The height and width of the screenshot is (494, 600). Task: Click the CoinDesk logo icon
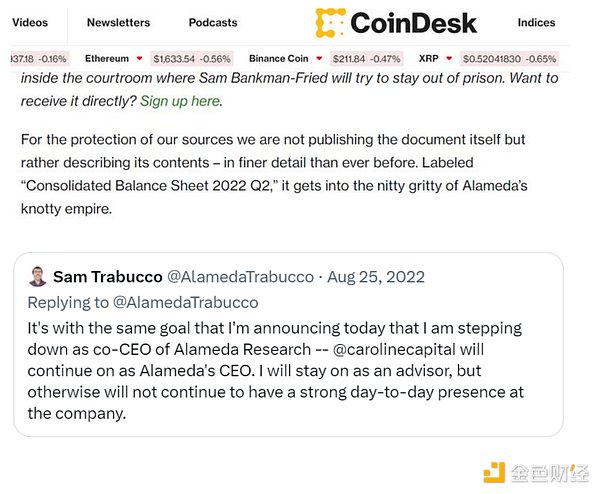pos(332,22)
